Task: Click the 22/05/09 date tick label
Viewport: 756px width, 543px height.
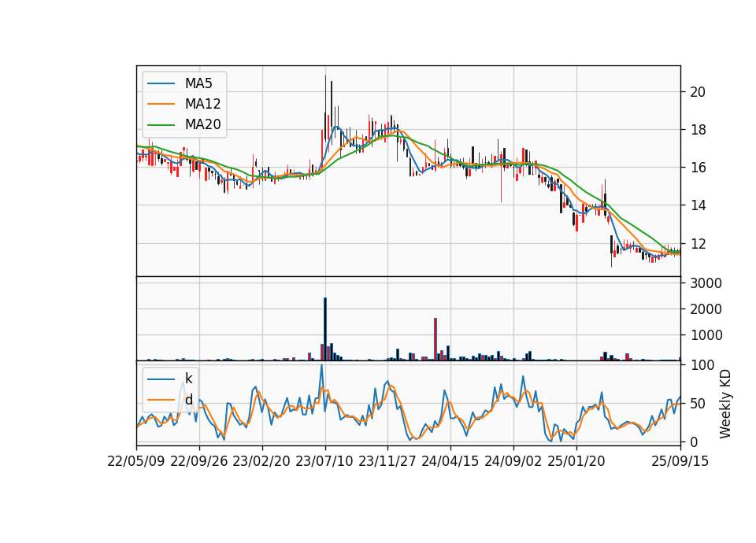Action: point(136,461)
